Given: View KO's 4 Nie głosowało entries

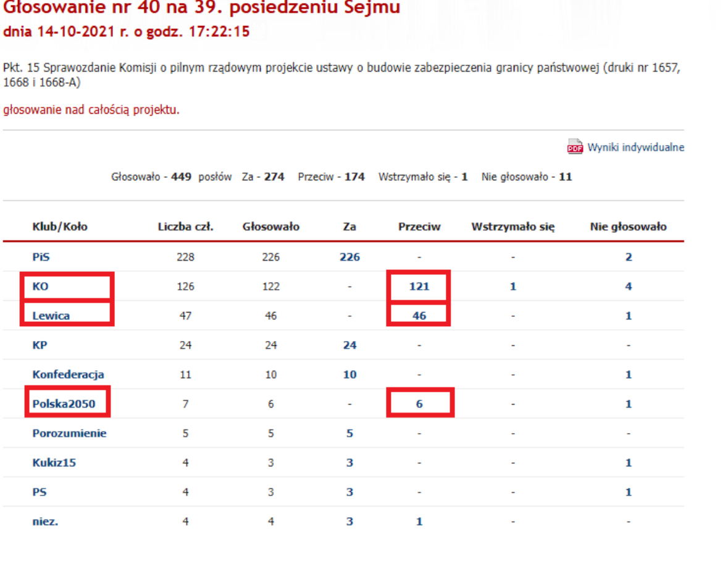Looking at the screenshot, I should tap(628, 287).
